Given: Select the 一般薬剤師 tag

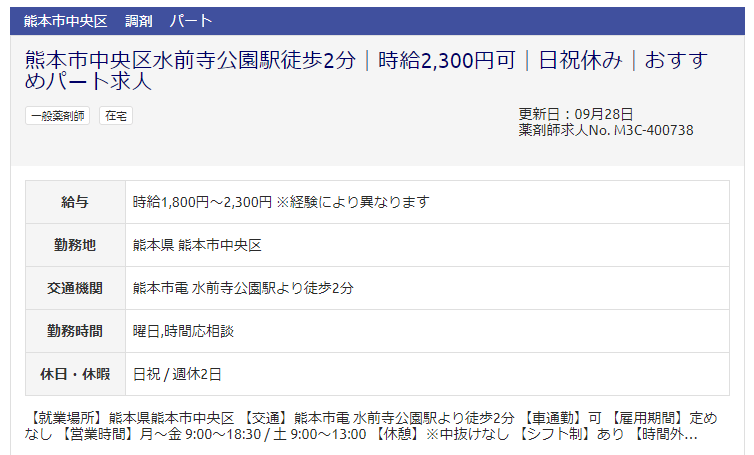Looking at the screenshot, I should [57, 116].
